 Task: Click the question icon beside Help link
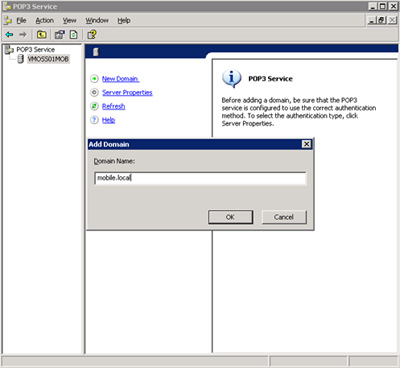(x=95, y=120)
